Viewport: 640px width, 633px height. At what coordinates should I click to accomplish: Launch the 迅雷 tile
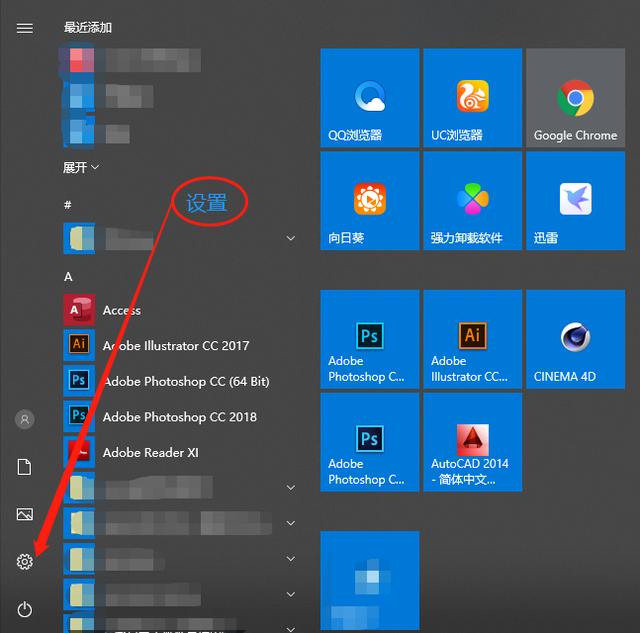(576, 200)
